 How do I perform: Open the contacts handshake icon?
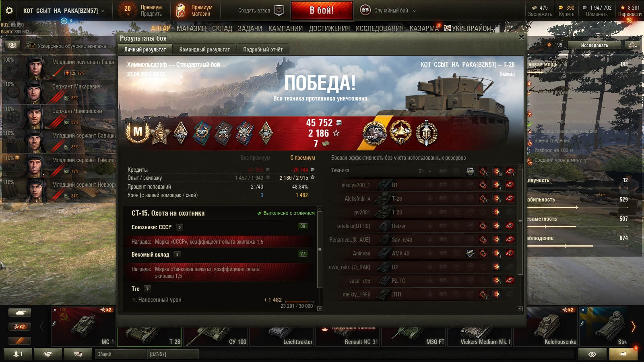pyautogui.click(x=48, y=354)
